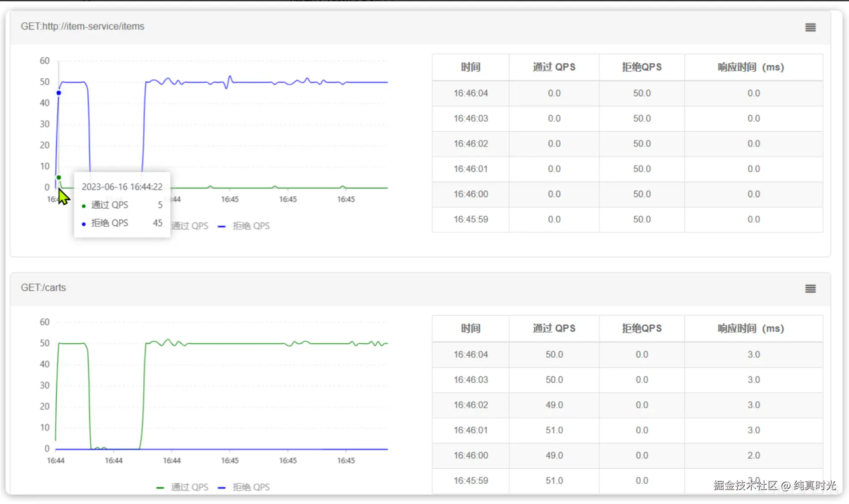Viewport: 849px width, 504px height.
Task: Toggle 拒绝 QPS legend in the items chart
Action: click(x=244, y=226)
